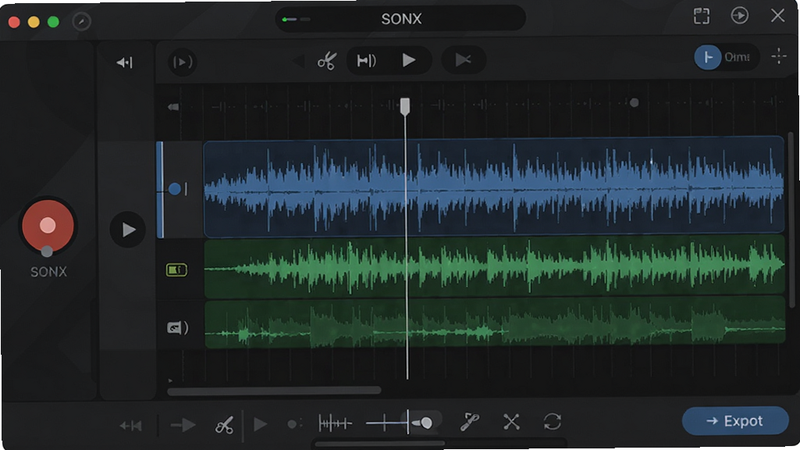Click the skip-to-start icon above the track list
This screenshot has height=450, width=800.
124,62
